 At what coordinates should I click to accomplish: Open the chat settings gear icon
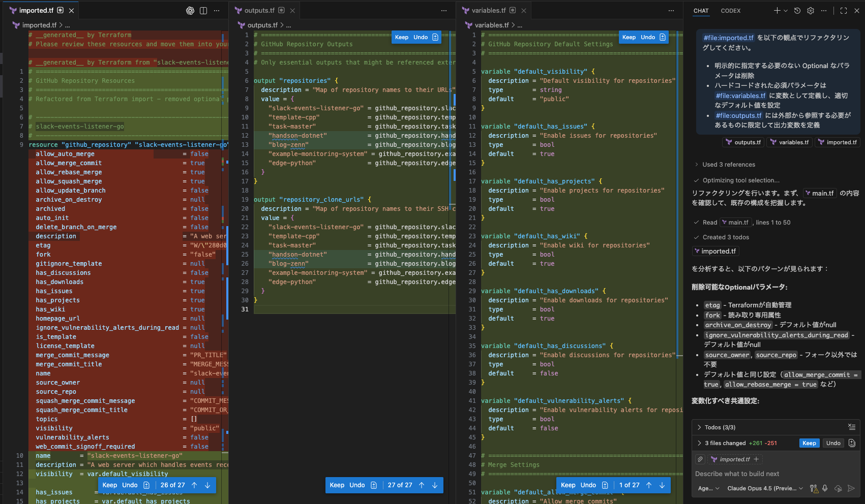811,10
